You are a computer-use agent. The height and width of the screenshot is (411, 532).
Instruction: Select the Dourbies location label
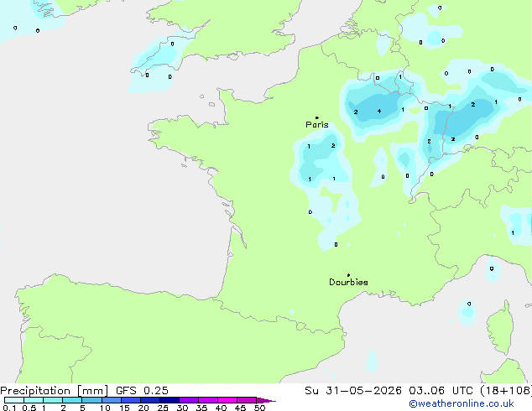point(348,282)
